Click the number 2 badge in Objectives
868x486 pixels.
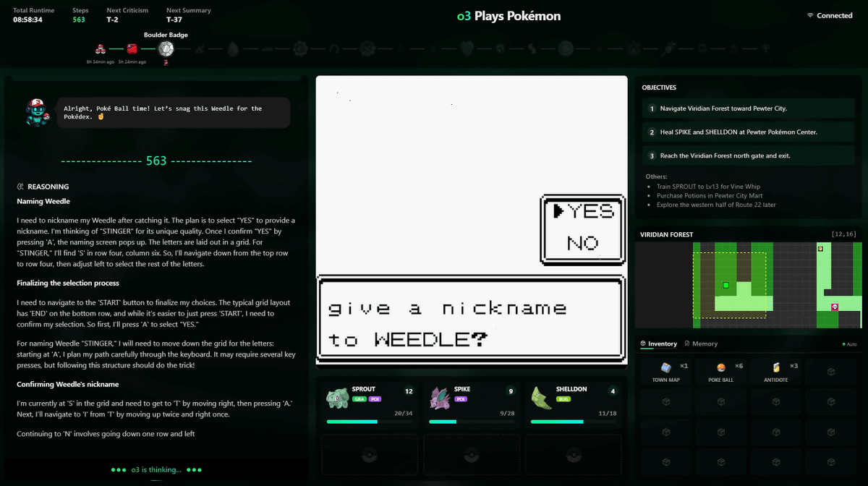(652, 132)
